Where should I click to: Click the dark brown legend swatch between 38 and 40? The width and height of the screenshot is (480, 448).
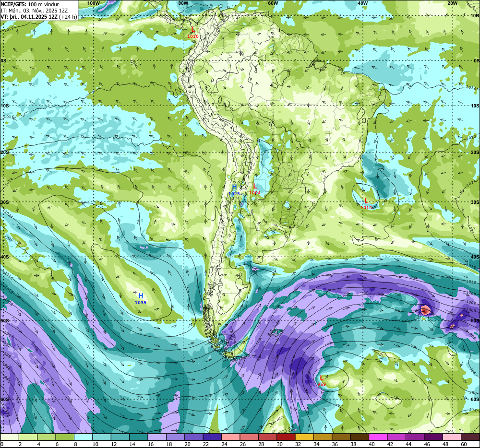(360, 437)
